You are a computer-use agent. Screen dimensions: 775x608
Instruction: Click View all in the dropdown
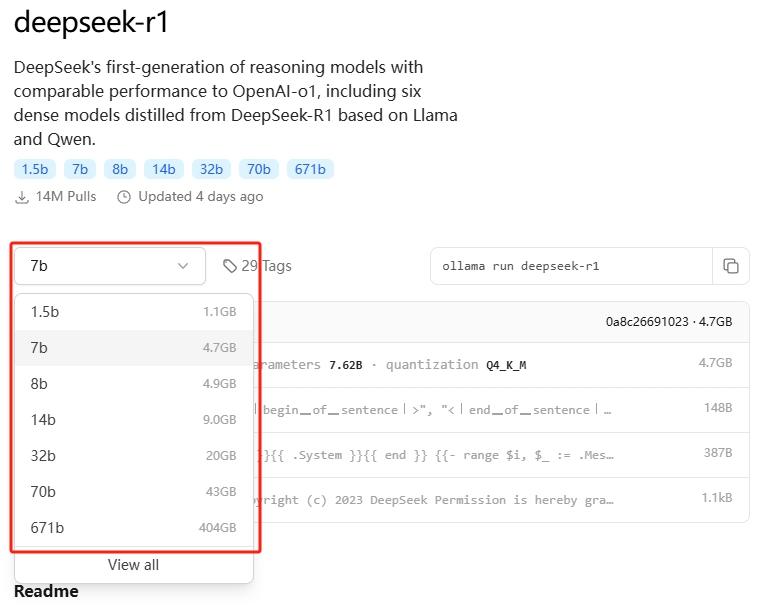134,565
